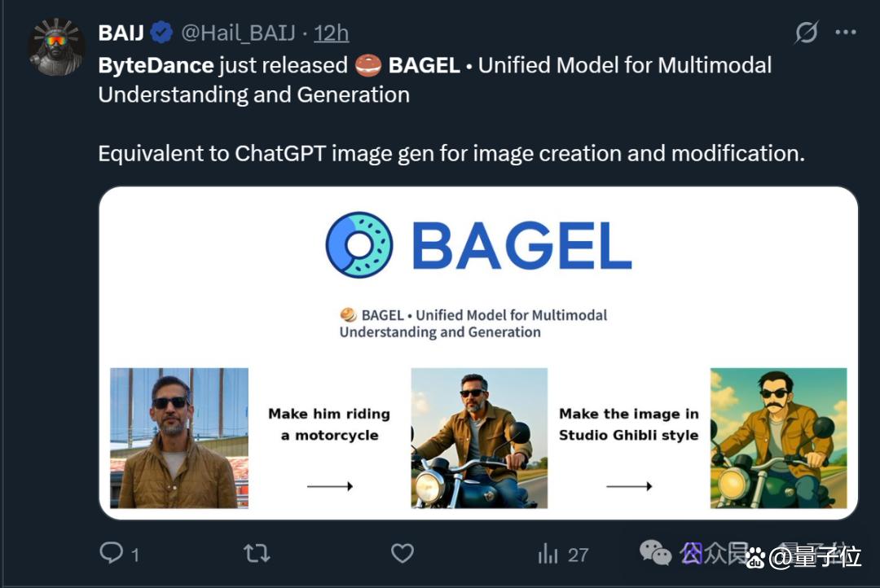Open the reply comment icon

111,553
